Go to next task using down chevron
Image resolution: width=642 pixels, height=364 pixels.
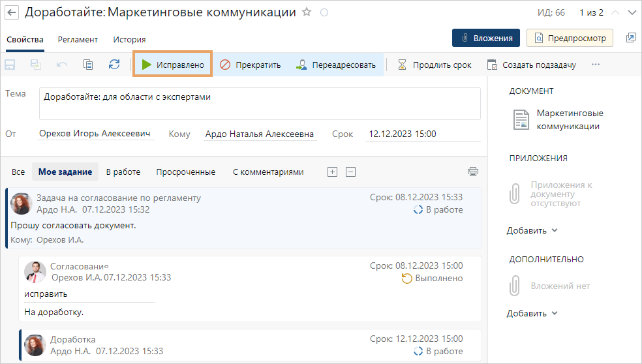coord(630,12)
